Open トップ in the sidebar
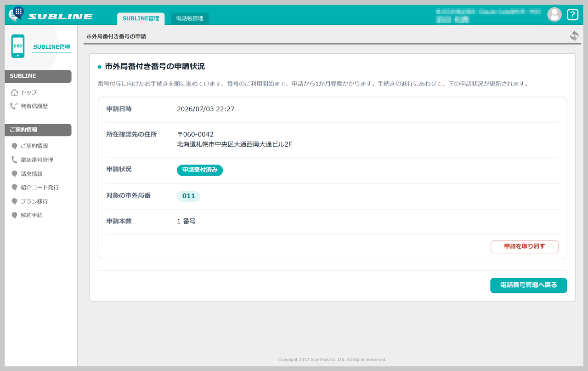 29,92
